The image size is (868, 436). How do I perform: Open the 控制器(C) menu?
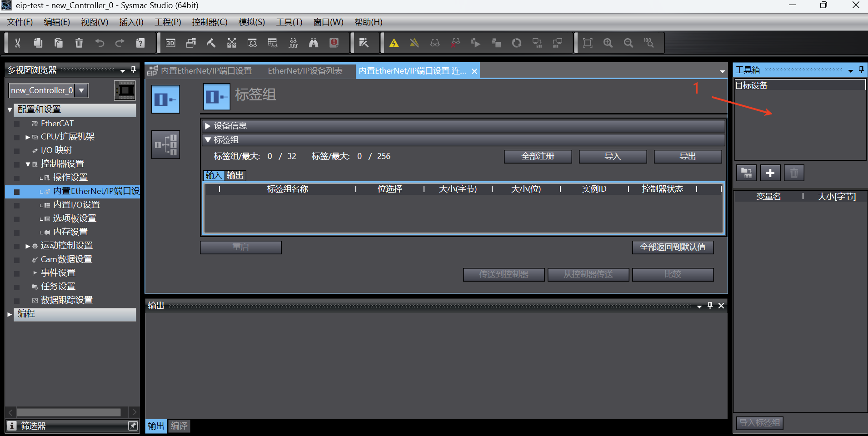click(x=210, y=22)
